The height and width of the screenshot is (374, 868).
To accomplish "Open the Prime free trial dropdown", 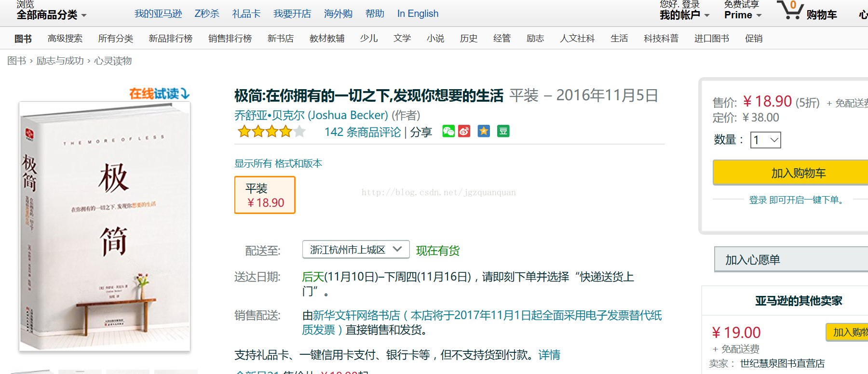I will click(x=743, y=15).
